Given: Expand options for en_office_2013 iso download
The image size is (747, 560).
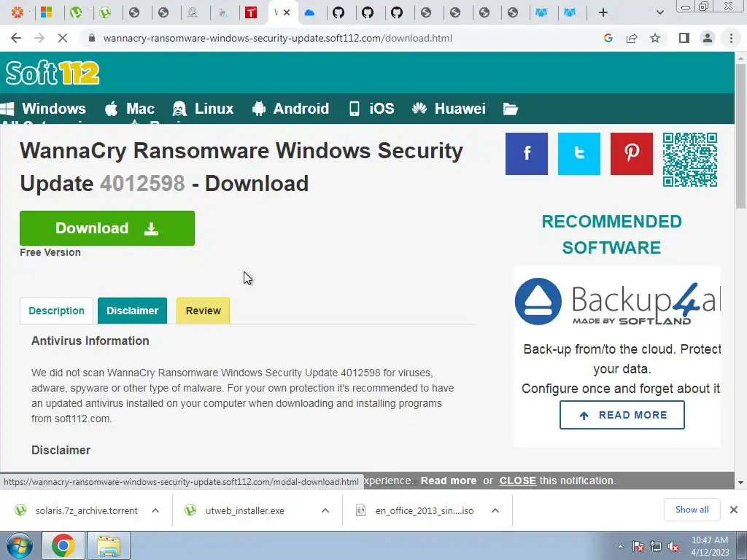Looking at the screenshot, I should pos(495,510).
